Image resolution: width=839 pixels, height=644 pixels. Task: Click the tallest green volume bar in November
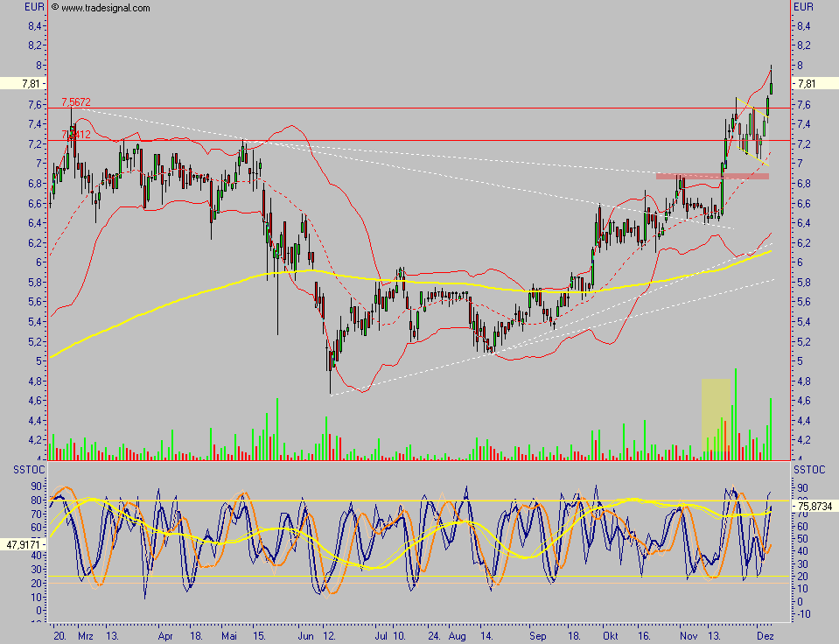click(736, 413)
